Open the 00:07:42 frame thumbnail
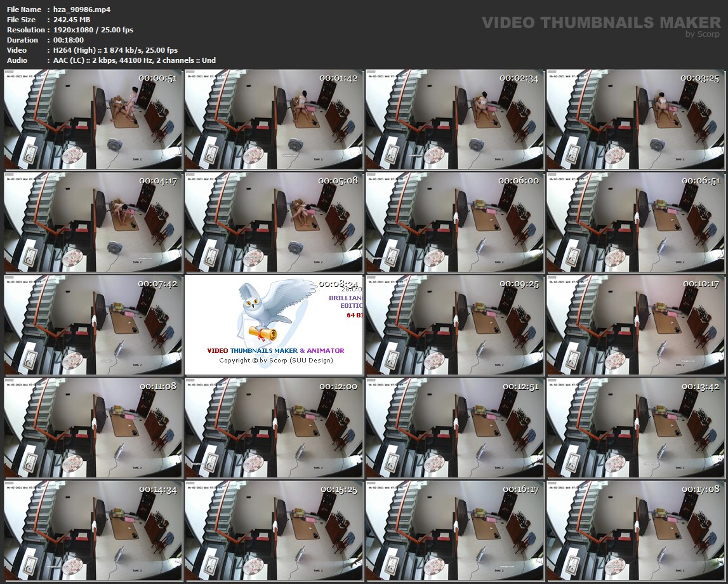This screenshot has height=584, width=728. coord(93,325)
